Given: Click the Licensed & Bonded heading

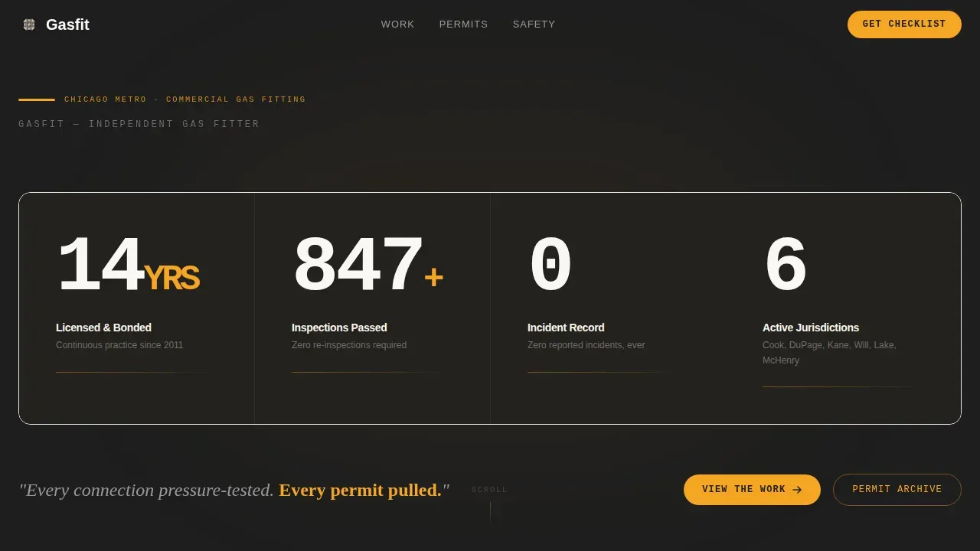Looking at the screenshot, I should tap(103, 328).
